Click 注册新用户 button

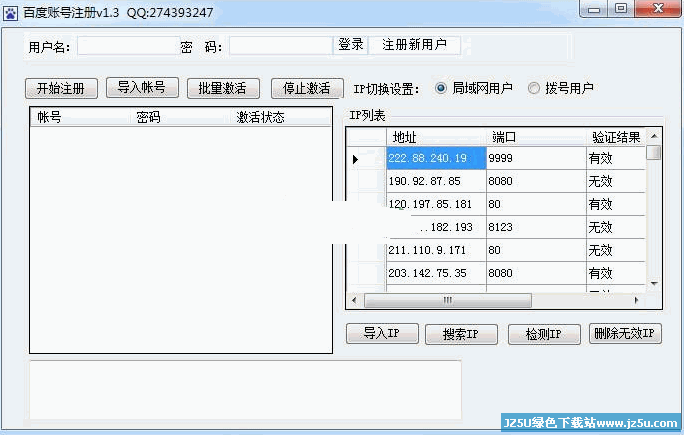coord(414,45)
